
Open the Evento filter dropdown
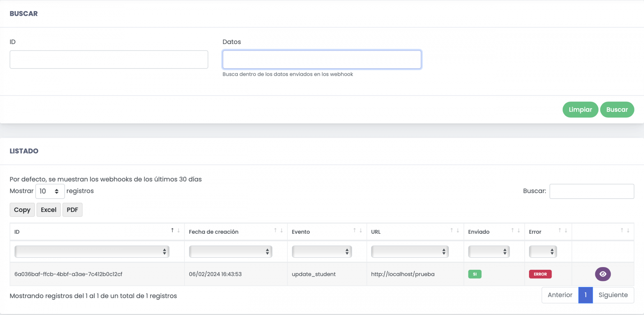coord(322,251)
